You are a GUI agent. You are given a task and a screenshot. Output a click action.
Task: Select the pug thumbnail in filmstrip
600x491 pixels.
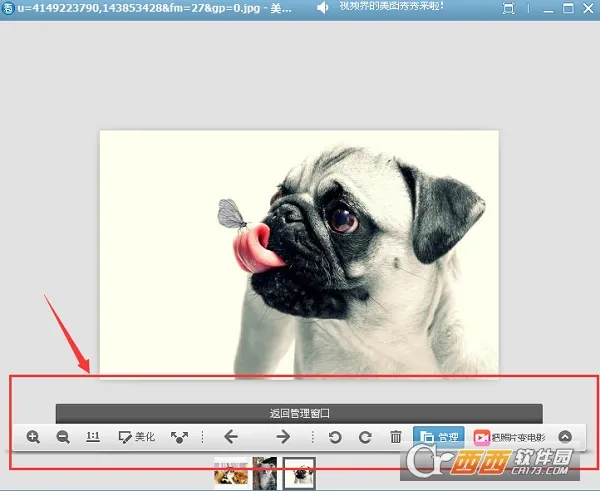(299, 473)
